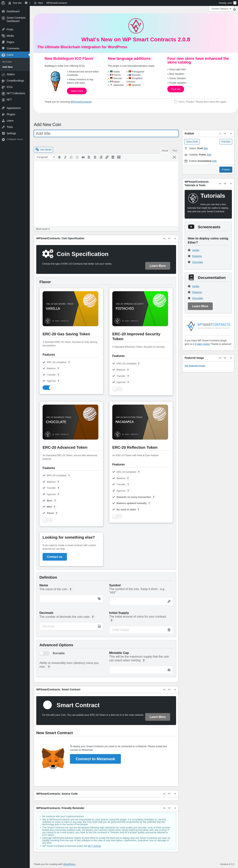The height and width of the screenshot is (868, 238).
Task: Insert Read More tag
Action: [x=113, y=157]
